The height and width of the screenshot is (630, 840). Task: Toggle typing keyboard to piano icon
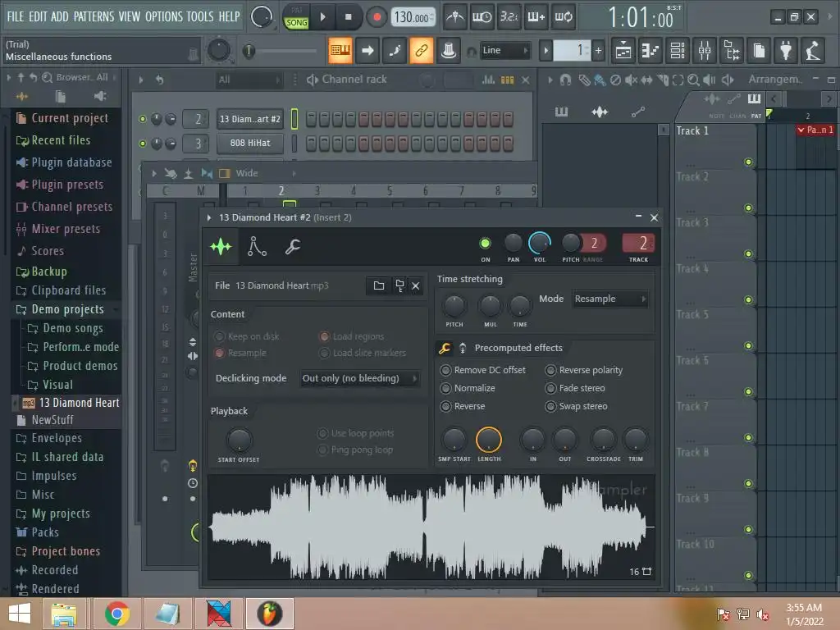point(340,51)
